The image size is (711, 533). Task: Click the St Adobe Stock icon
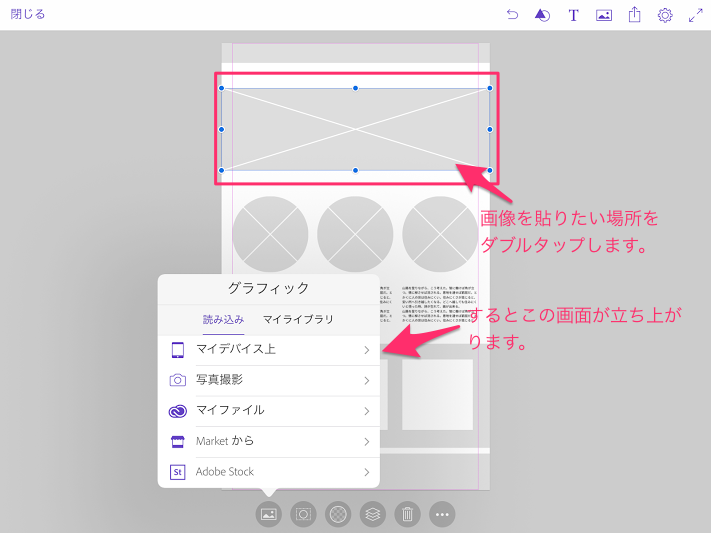click(177, 472)
